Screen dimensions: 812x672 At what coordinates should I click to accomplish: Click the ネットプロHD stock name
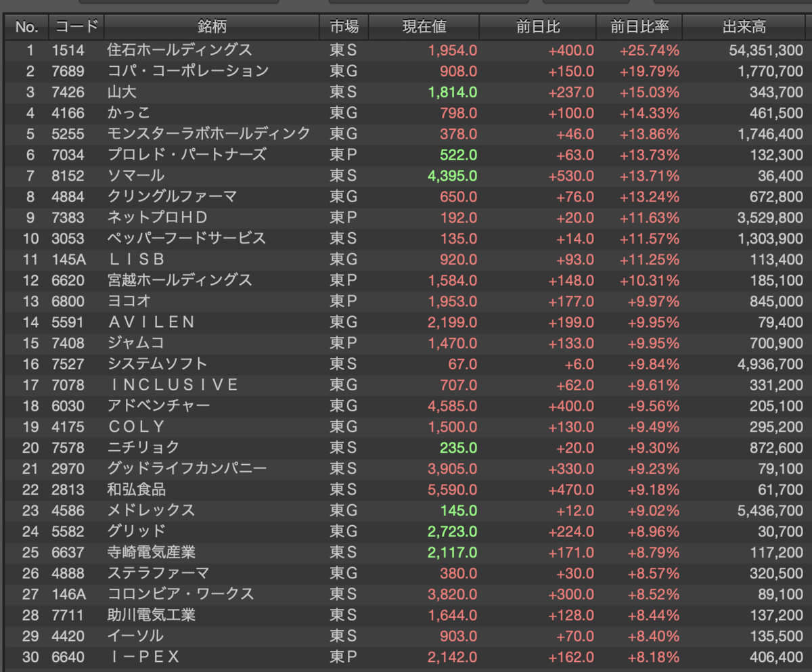click(x=158, y=217)
